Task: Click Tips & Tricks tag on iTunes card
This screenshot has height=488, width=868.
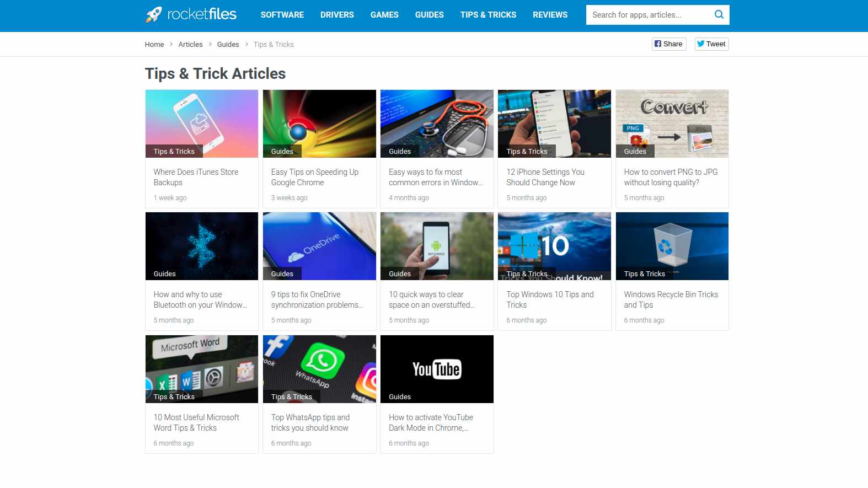Action: pyautogui.click(x=174, y=151)
